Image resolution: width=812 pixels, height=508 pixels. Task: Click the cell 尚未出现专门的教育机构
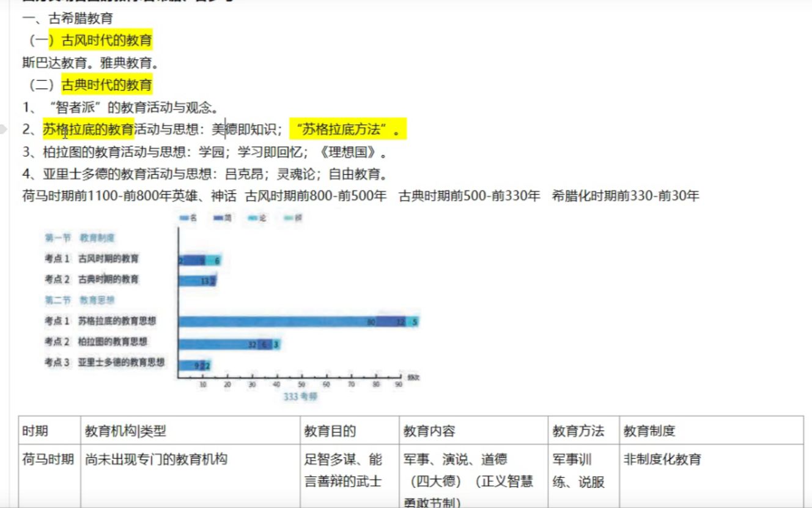156,459
